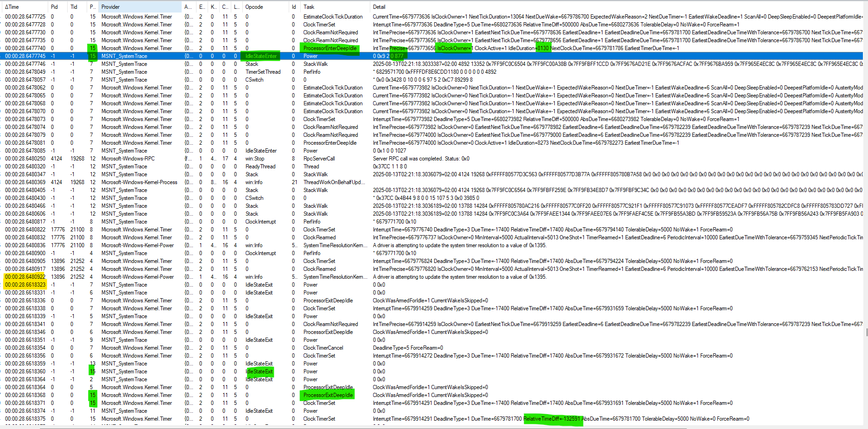
Task: Click the ClockTimerCancel task cell
Action: [323, 348]
